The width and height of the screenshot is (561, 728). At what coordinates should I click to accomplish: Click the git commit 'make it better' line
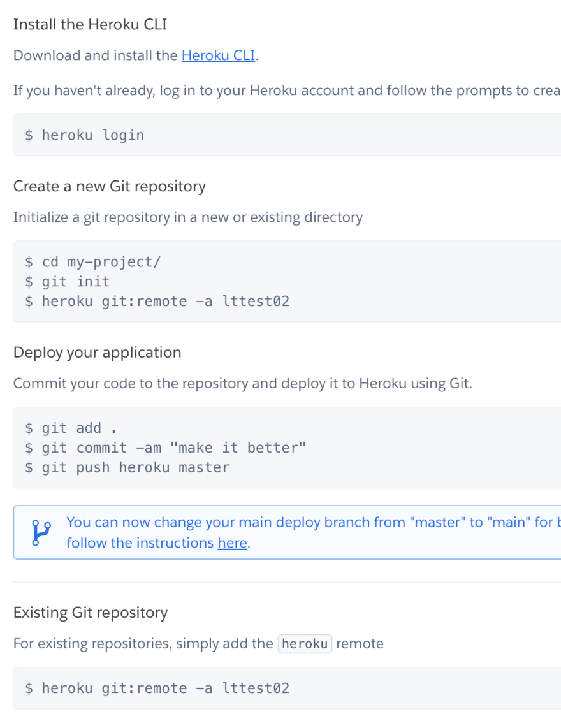click(x=166, y=448)
